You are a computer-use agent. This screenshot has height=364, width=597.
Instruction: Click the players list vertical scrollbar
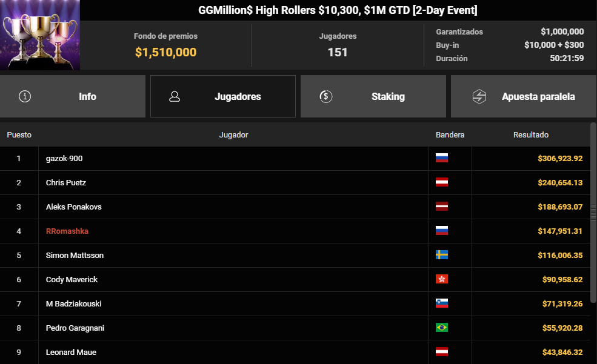click(593, 213)
